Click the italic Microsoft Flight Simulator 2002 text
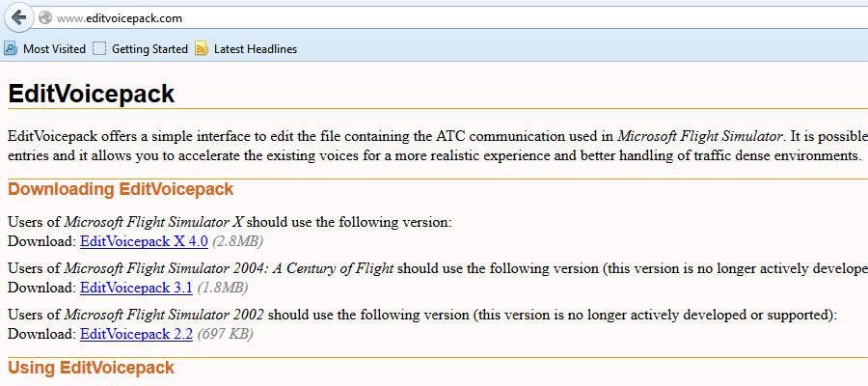 (164, 315)
